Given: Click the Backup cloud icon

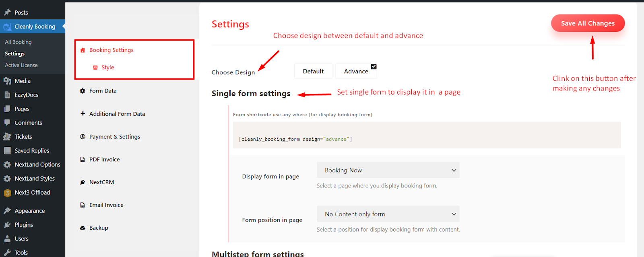Looking at the screenshot, I should tap(83, 228).
